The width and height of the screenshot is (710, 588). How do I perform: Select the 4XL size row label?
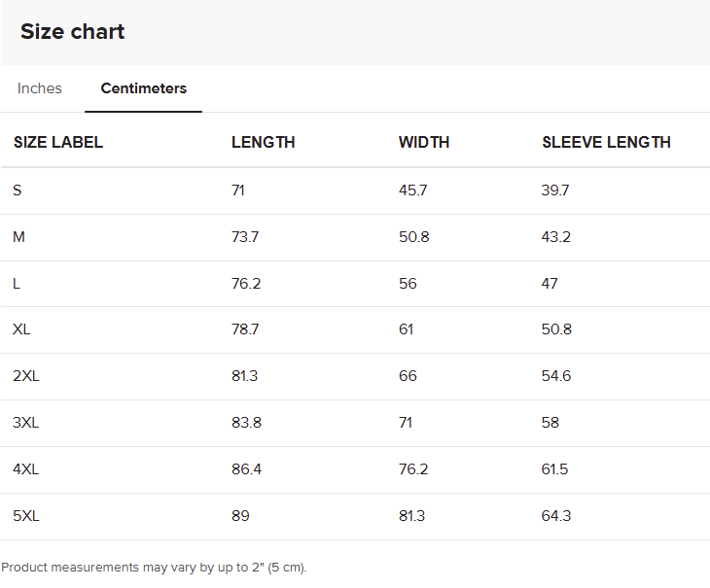click(26, 469)
